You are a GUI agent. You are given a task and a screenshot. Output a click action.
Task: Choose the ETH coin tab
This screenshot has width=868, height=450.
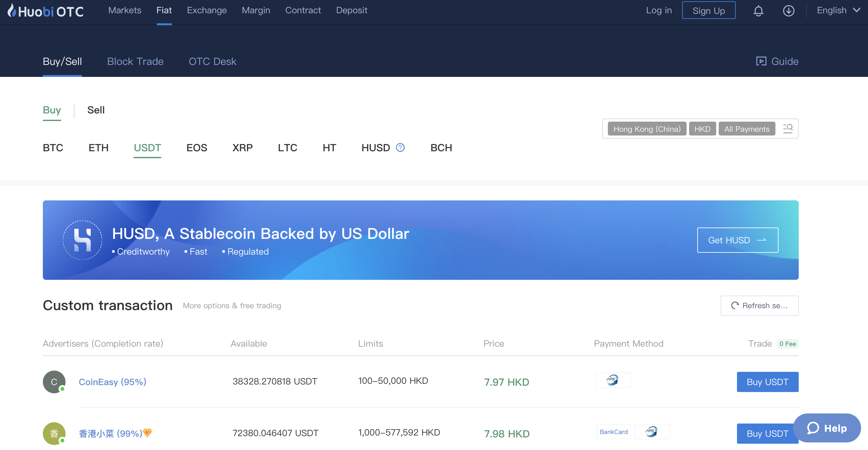(x=98, y=148)
